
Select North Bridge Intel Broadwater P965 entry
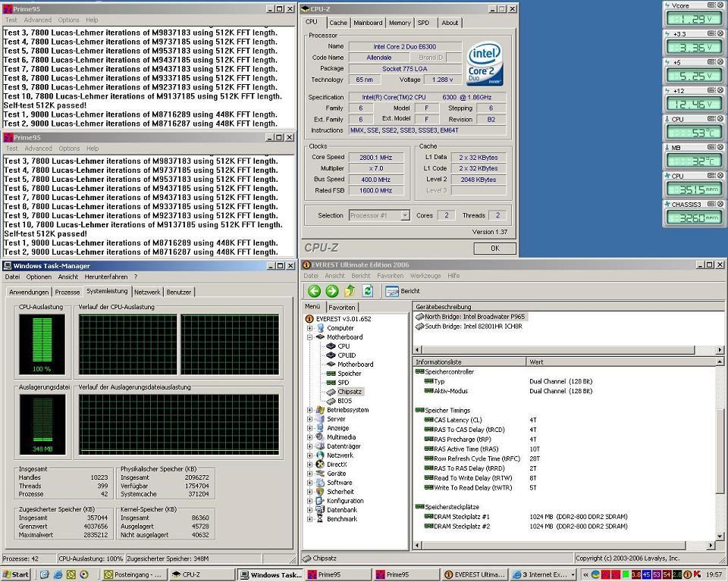point(470,317)
